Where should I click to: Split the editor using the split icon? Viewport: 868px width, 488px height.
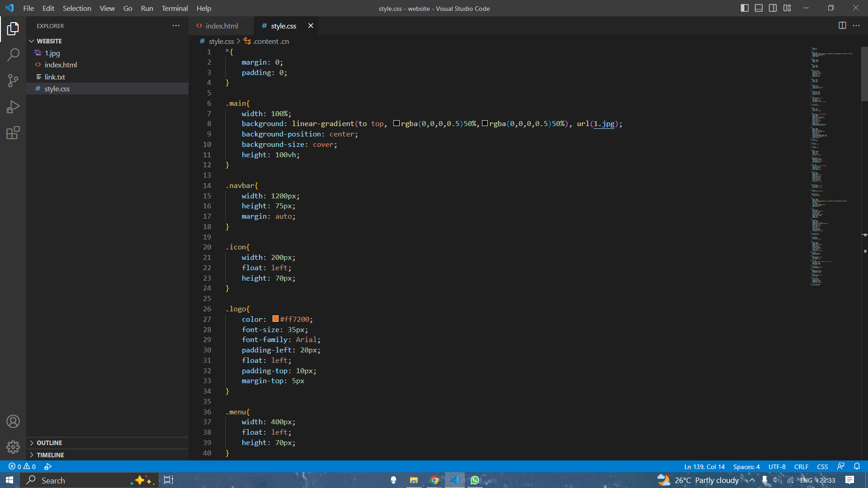843,26
